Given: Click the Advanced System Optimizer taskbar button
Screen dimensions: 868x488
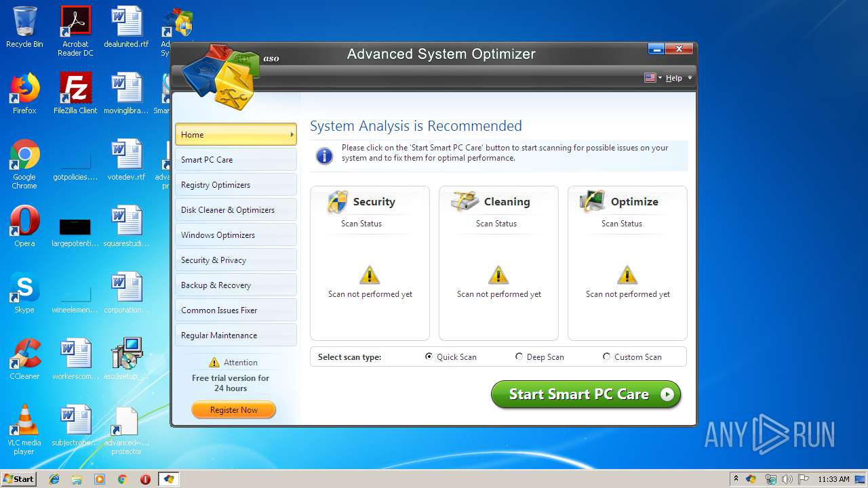Looking at the screenshot, I should pos(169,479).
